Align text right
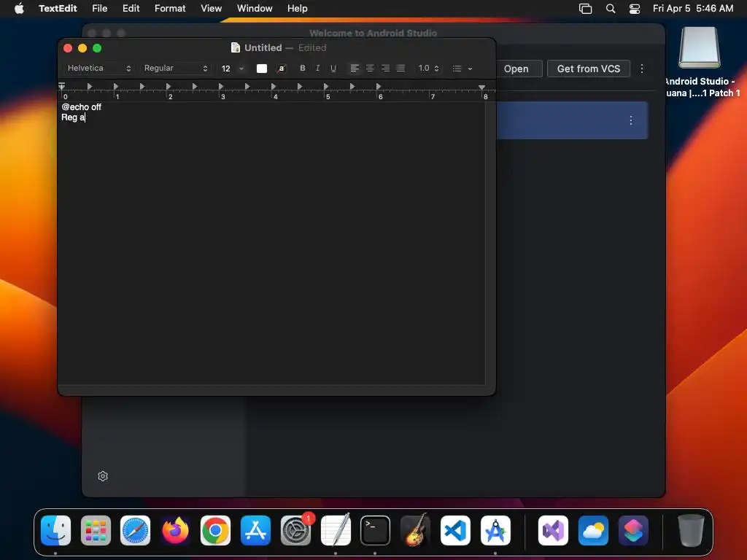Screen dimensions: 747x560 point(385,68)
